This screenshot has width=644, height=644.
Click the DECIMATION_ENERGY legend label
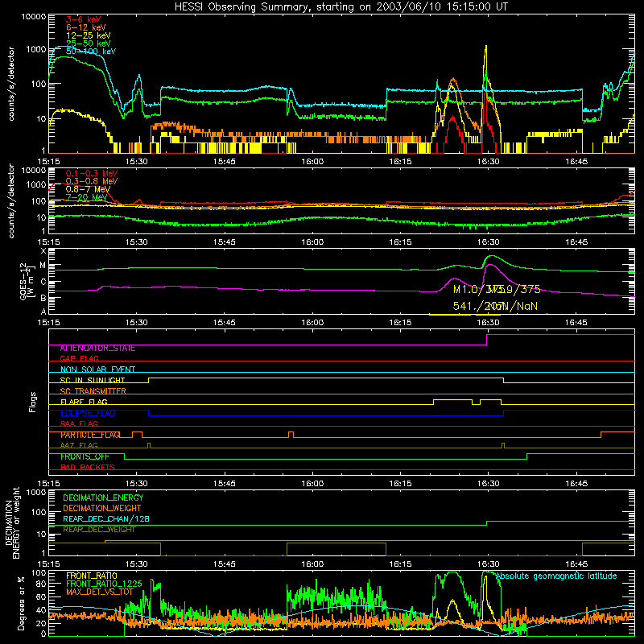103,497
